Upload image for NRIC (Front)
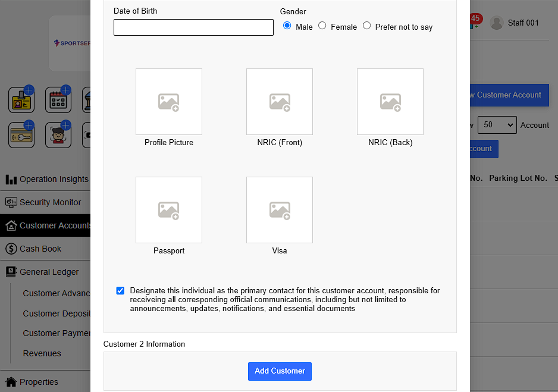Viewport: 558px width, 392px height. (280, 102)
